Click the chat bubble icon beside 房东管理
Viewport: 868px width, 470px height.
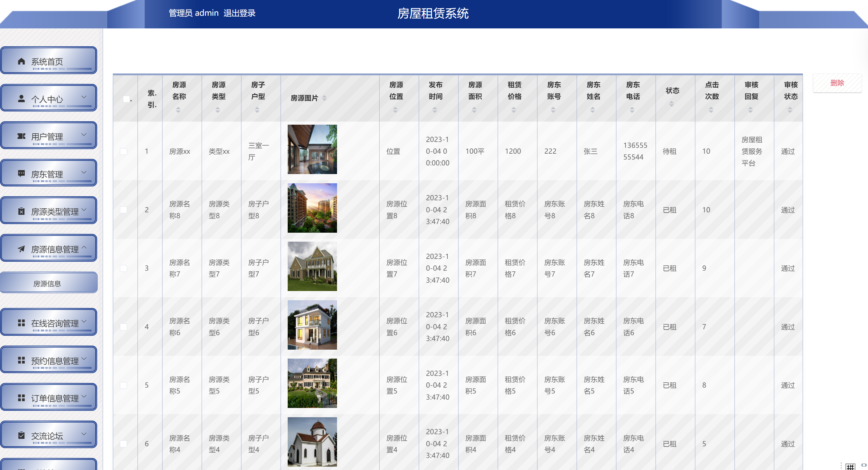pos(21,174)
